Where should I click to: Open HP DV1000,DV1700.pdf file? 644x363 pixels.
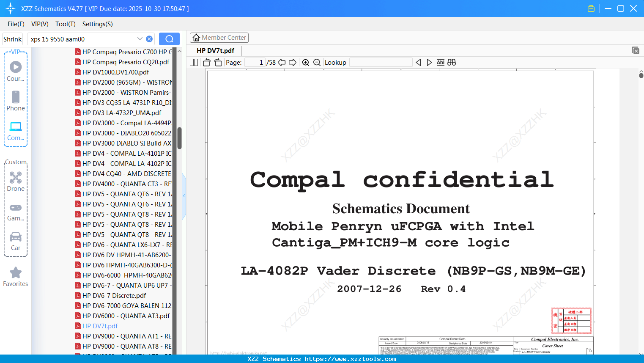112,72
